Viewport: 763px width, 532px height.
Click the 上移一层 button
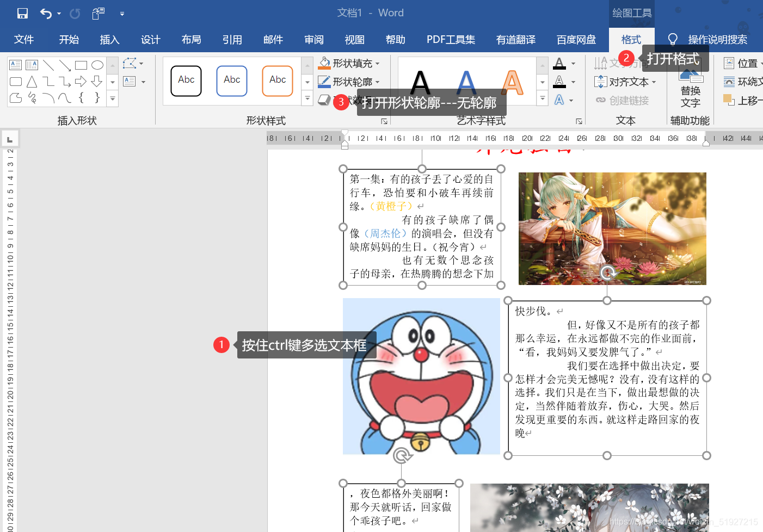743,101
